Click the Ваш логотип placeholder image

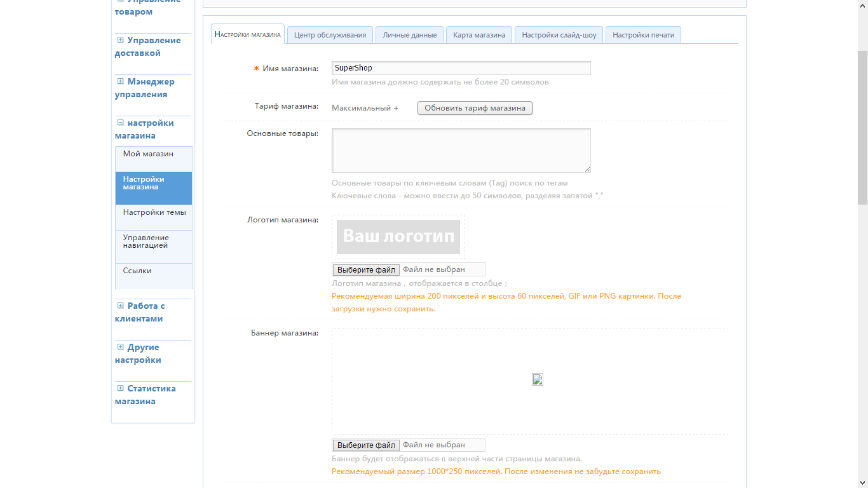click(x=398, y=237)
